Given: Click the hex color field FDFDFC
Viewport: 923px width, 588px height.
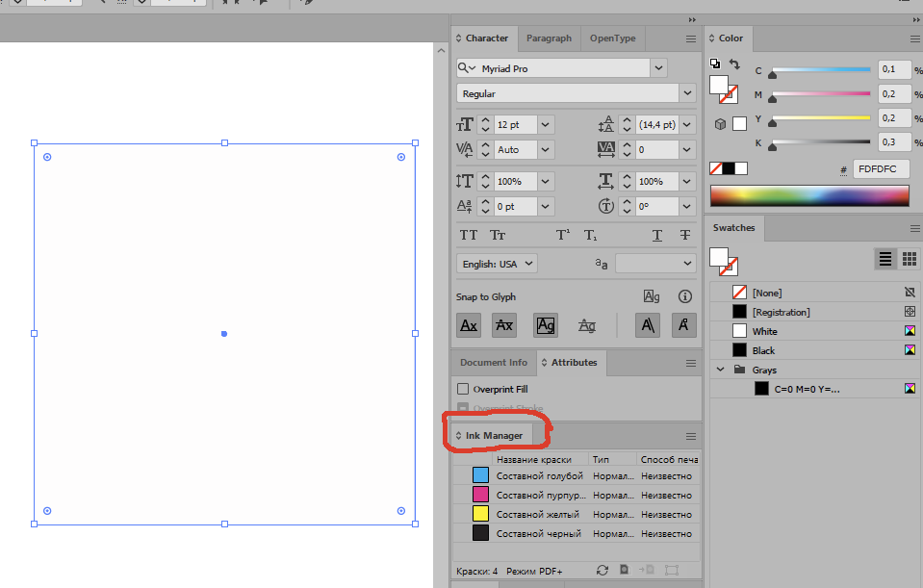Looking at the screenshot, I should coord(882,169).
